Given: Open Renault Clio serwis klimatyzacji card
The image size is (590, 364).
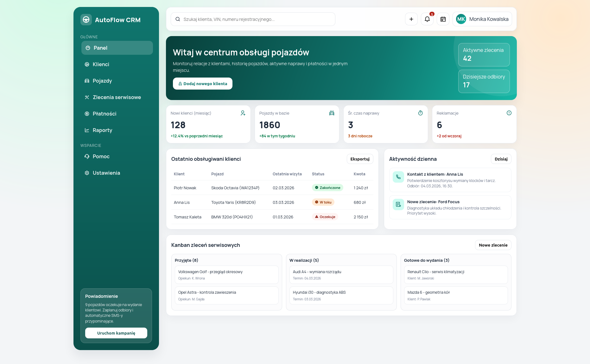Looking at the screenshot, I should (x=456, y=275).
